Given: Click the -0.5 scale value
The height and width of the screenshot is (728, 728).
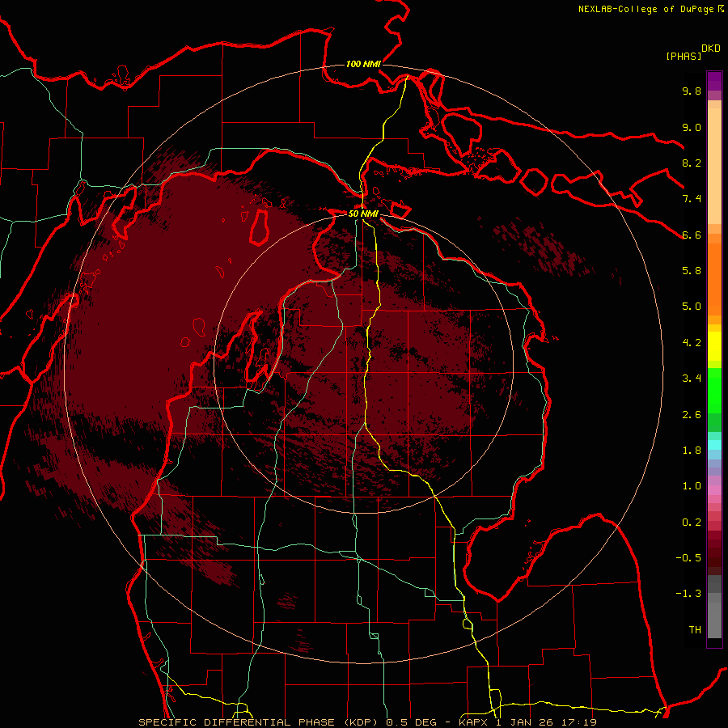Looking at the screenshot, I should (x=688, y=558).
